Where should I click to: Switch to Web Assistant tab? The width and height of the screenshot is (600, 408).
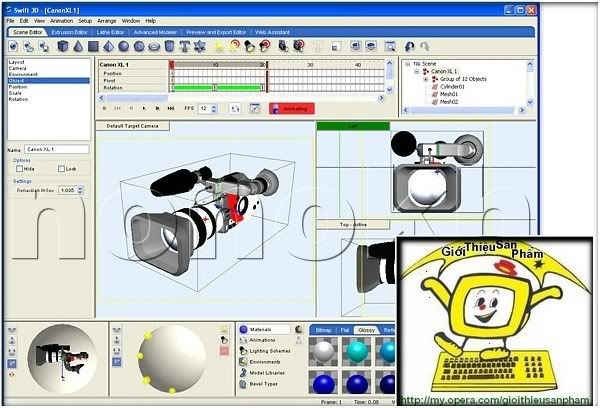coord(272,33)
